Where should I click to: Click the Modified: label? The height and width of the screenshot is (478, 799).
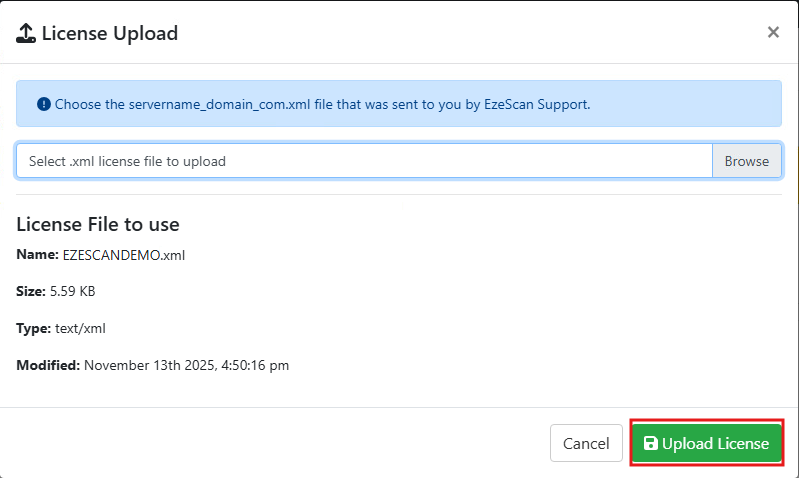tap(48, 365)
